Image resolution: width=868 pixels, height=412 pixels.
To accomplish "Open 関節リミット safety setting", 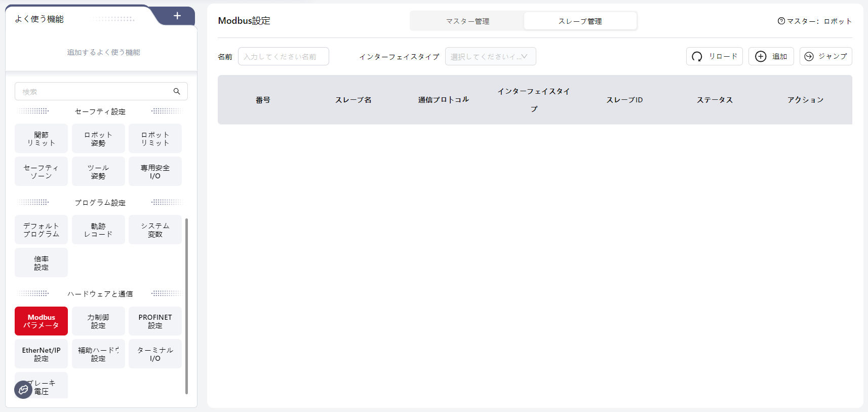I will coord(41,138).
